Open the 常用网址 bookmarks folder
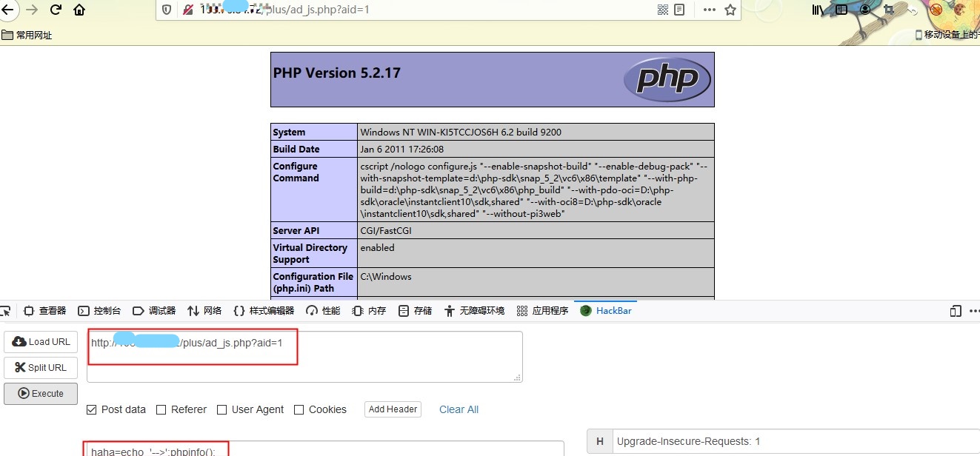The width and height of the screenshot is (980, 456). tap(27, 35)
